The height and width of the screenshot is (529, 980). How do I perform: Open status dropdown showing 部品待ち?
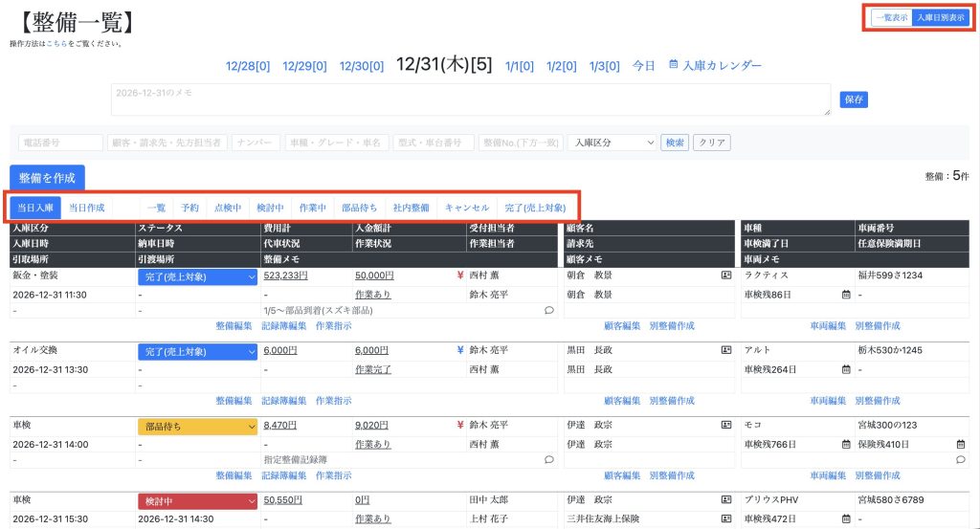pos(198,426)
